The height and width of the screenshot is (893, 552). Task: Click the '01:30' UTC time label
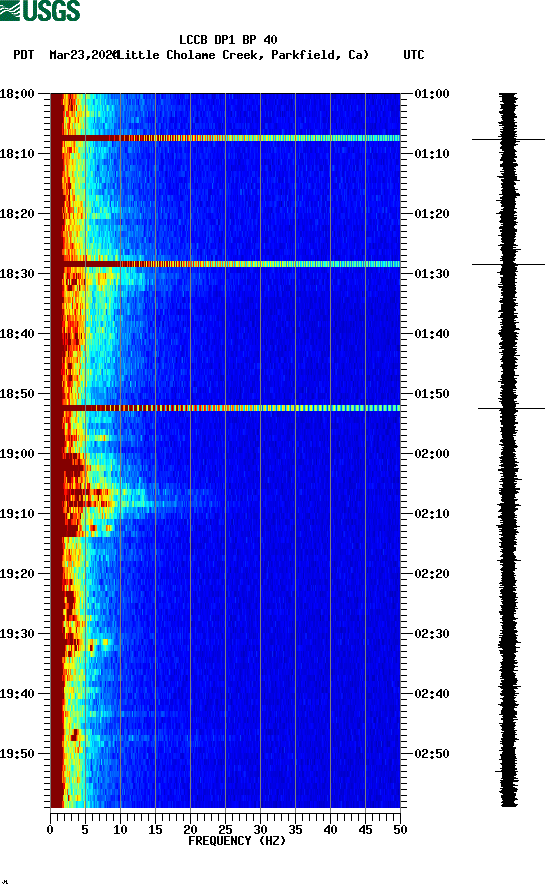(x=432, y=273)
